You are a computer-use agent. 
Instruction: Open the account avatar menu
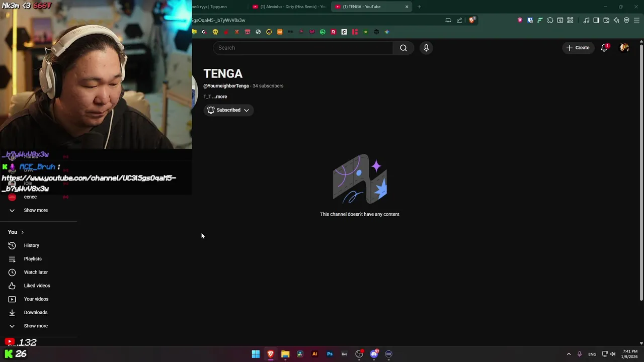click(624, 48)
